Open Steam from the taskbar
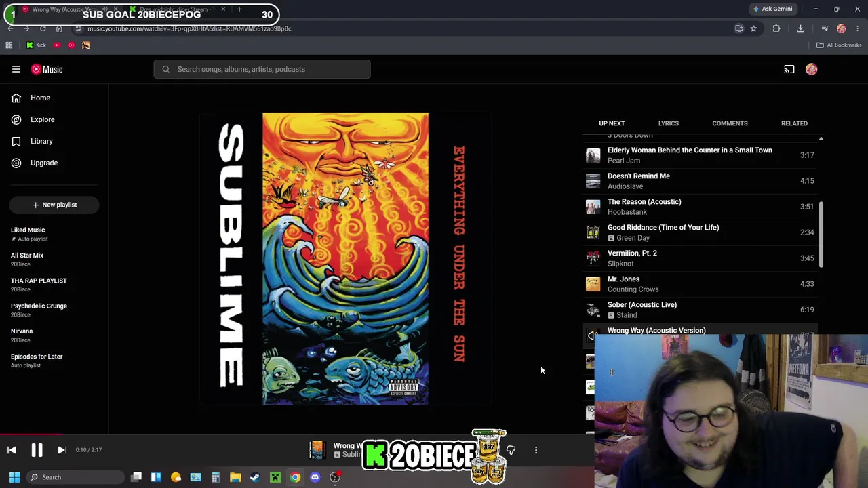Image resolution: width=868 pixels, height=488 pixels. pyautogui.click(x=255, y=477)
